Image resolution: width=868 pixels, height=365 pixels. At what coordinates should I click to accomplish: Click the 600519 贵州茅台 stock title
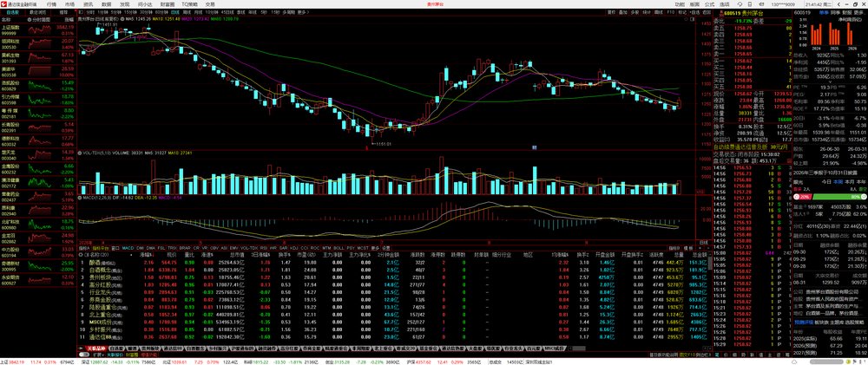pos(743,13)
